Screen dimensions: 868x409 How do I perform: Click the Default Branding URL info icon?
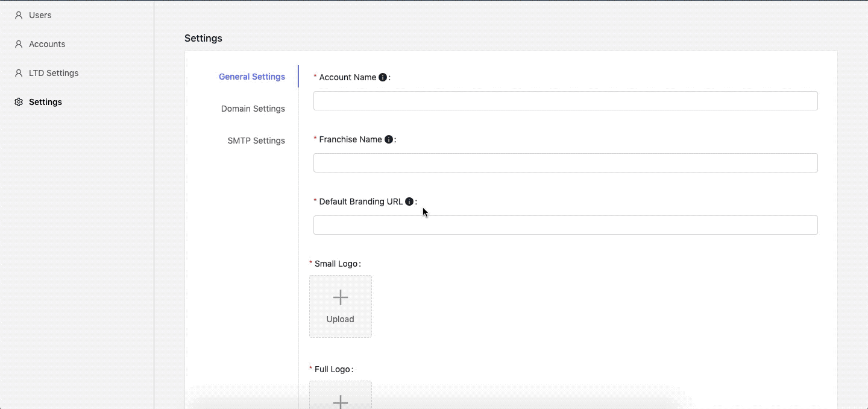pyautogui.click(x=409, y=201)
